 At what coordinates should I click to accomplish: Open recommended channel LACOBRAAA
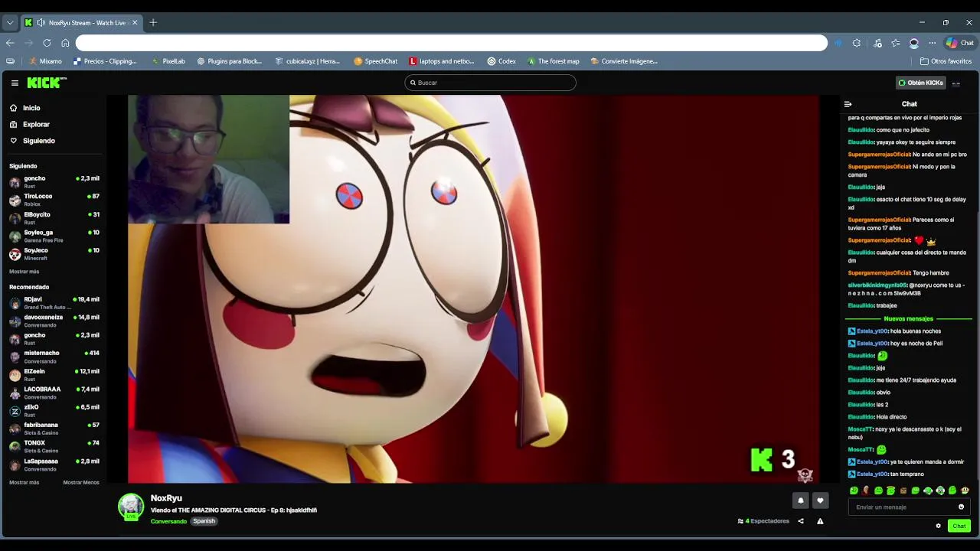(54, 393)
